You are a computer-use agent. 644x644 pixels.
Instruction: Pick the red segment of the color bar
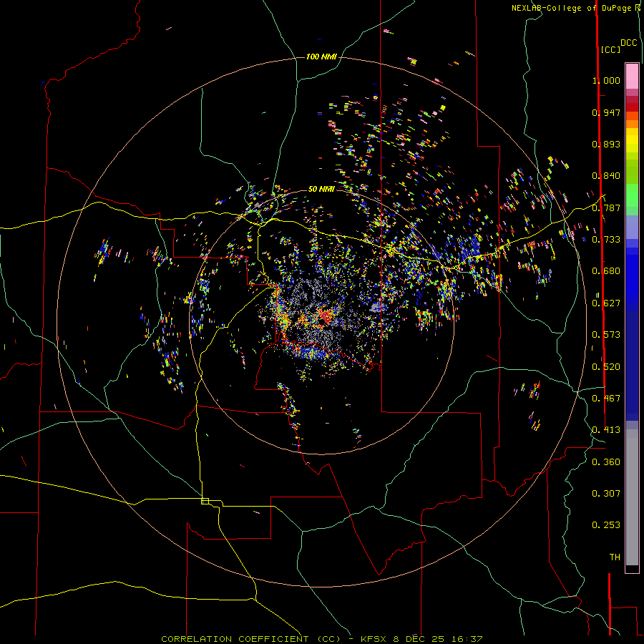pos(632,107)
